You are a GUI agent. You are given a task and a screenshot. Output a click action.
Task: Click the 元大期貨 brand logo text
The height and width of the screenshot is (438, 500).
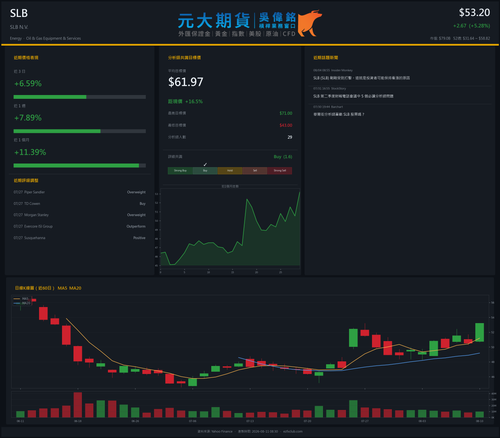214,21
